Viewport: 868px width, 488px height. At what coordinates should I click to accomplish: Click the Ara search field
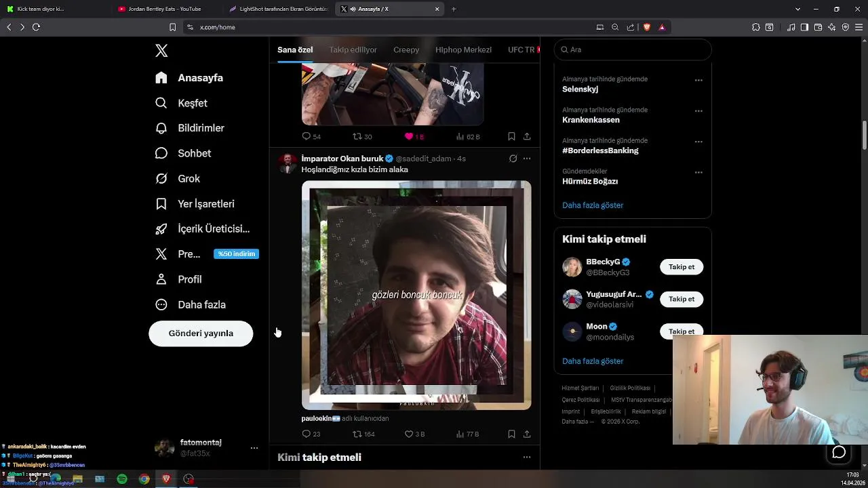[x=633, y=49]
